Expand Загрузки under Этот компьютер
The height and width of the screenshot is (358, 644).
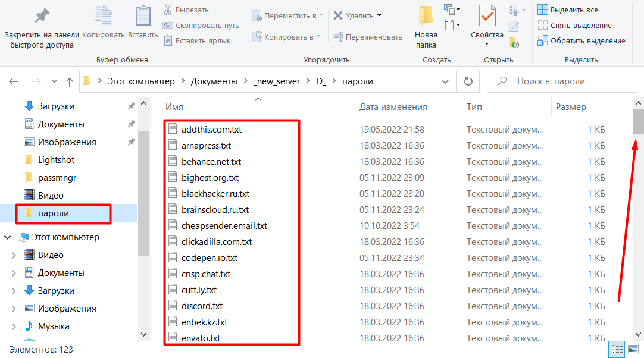tap(14, 291)
